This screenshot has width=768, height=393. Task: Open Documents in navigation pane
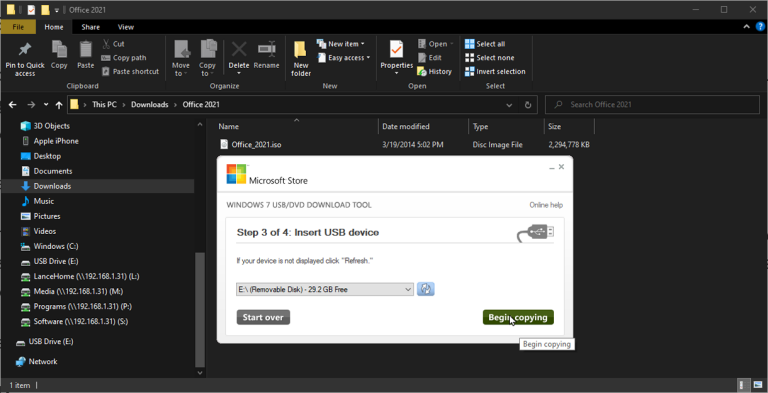coord(52,172)
